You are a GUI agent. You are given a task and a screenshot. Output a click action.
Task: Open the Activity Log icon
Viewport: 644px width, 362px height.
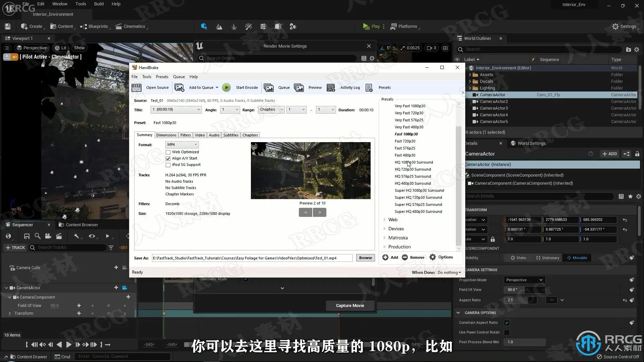coord(331,88)
